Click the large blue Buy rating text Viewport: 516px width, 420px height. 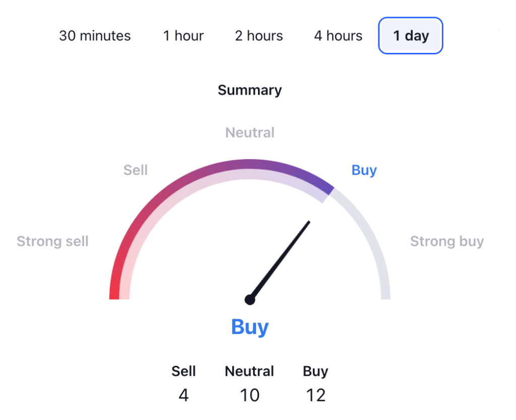[x=250, y=327]
